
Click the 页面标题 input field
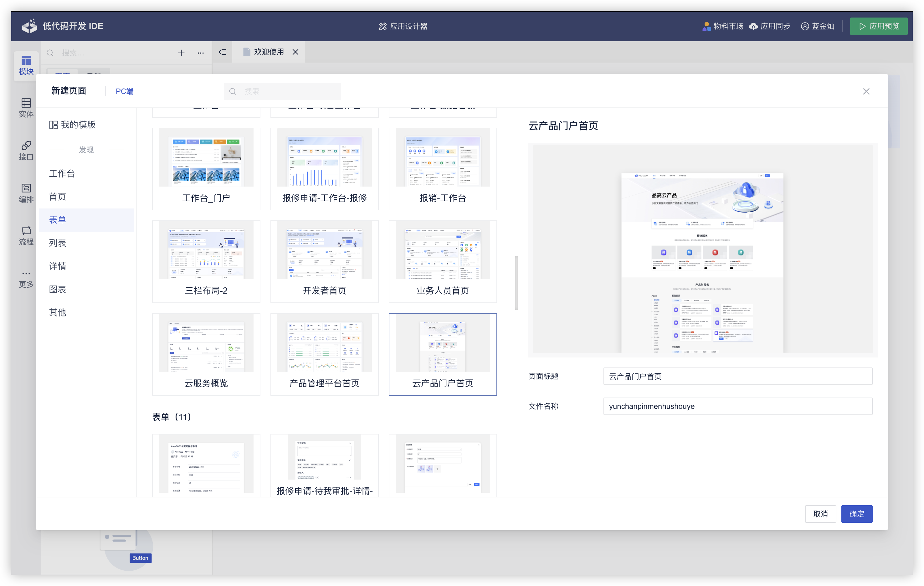pyautogui.click(x=737, y=376)
